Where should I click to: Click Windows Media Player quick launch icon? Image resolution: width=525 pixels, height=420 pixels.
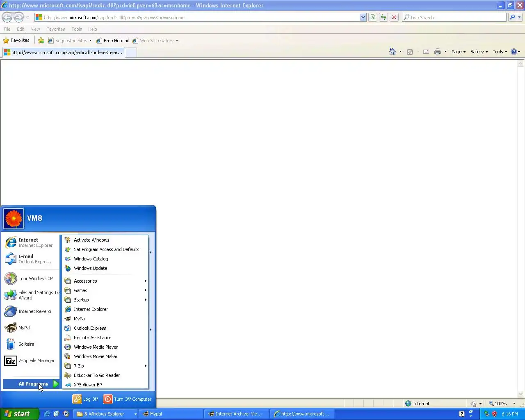(x=66, y=414)
